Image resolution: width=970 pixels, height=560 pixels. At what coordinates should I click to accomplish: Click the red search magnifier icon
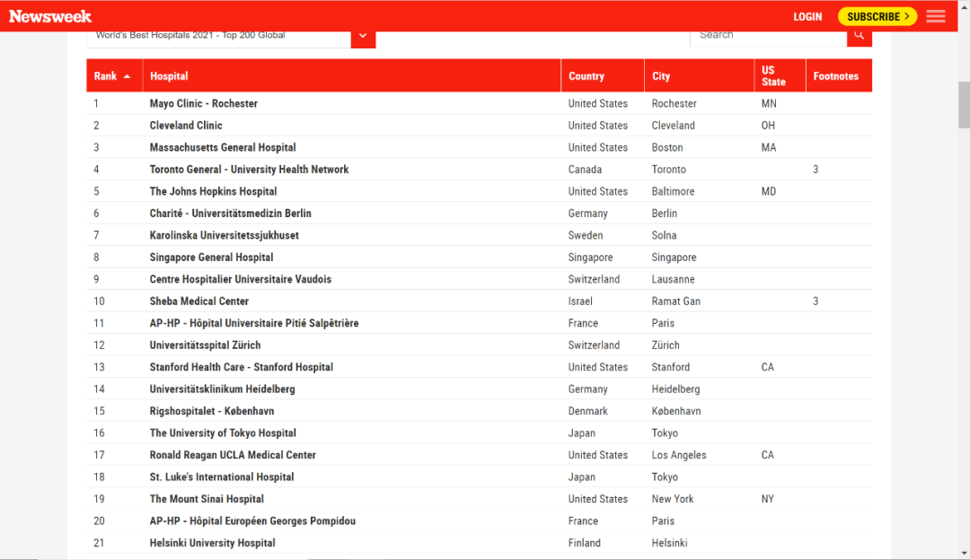860,36
